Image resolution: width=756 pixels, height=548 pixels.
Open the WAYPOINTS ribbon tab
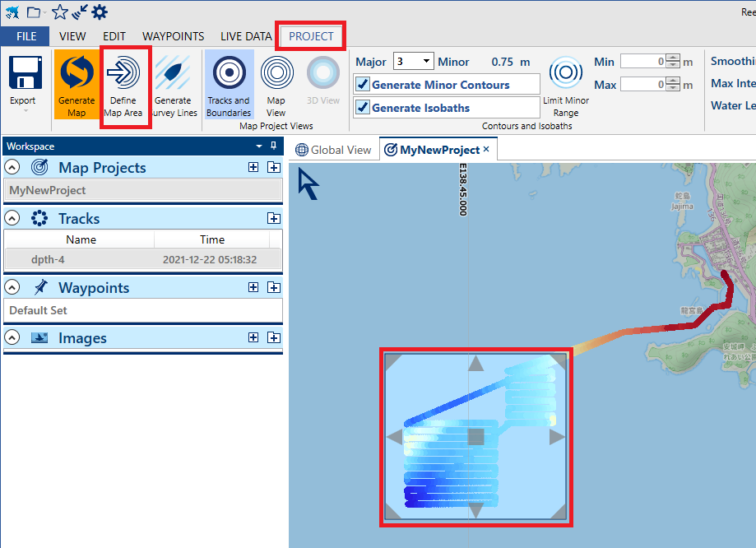tap(173, 36)
